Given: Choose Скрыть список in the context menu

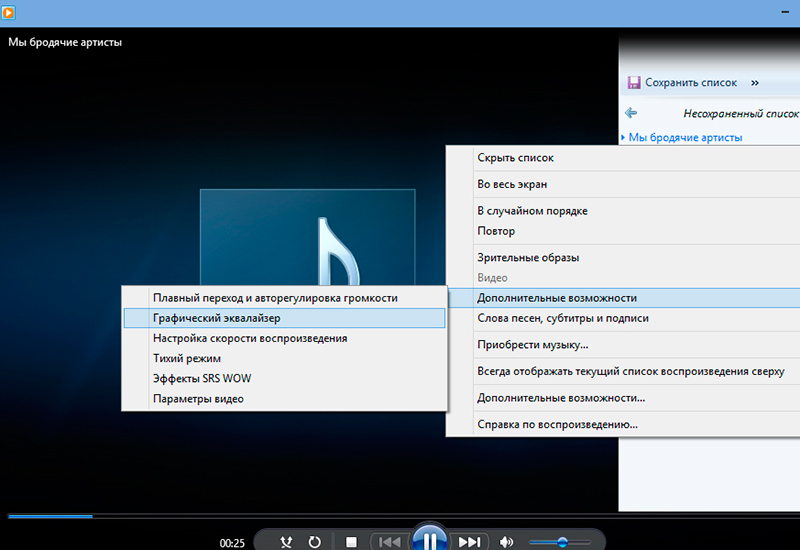Looking at the screenshot, I should click(x=515, y=158).
